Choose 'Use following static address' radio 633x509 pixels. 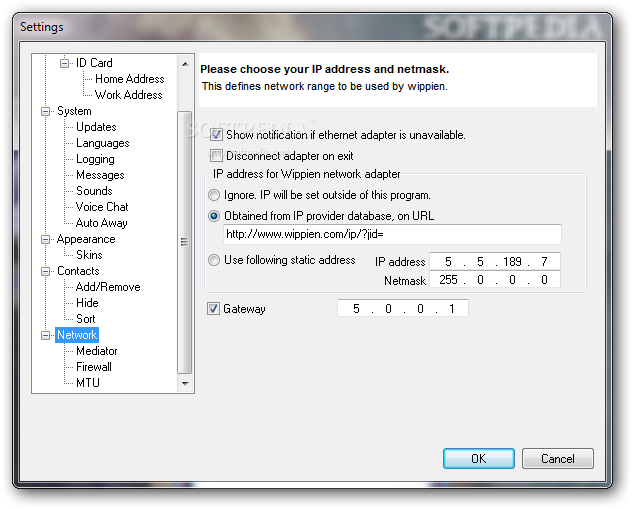(214, 260)
